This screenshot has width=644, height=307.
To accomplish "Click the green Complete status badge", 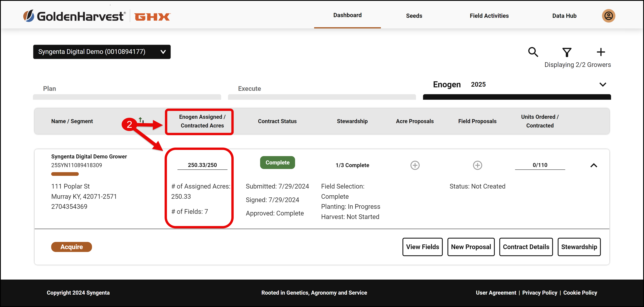I will (277, 162).
